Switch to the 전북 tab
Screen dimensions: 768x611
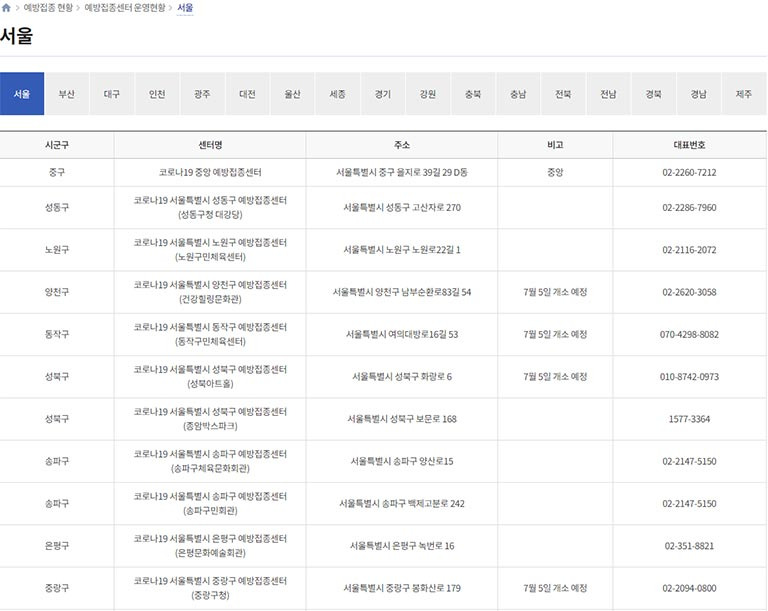click(563, 94)
